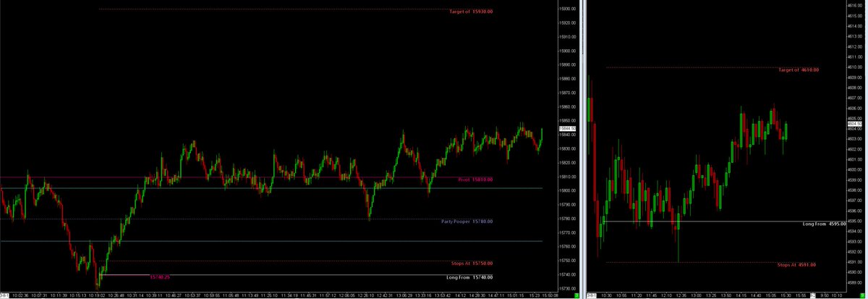Click the 'Long From 15740.00' label
Screen dimensions: 868x299
pos(469,277)
